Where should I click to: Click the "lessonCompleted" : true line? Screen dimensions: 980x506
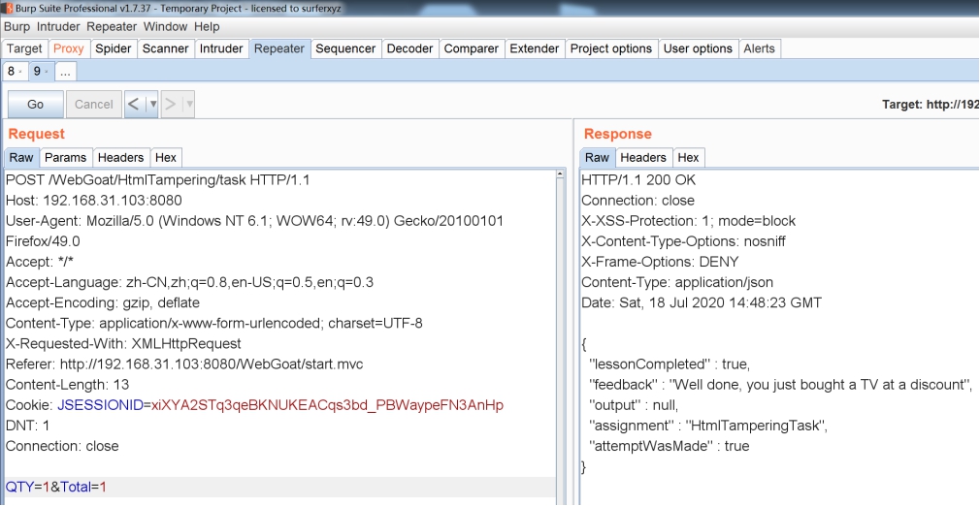coord(670,364)
